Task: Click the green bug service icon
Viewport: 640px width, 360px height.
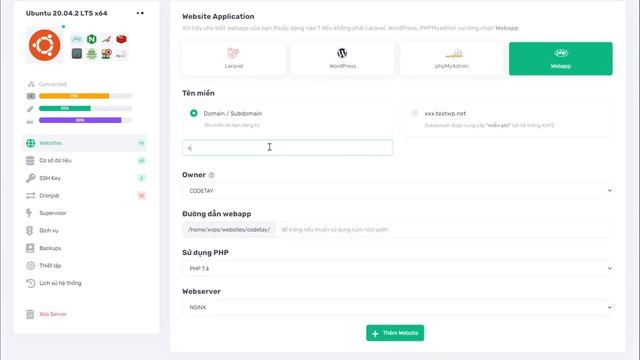Action: click(x=91, y=54)
